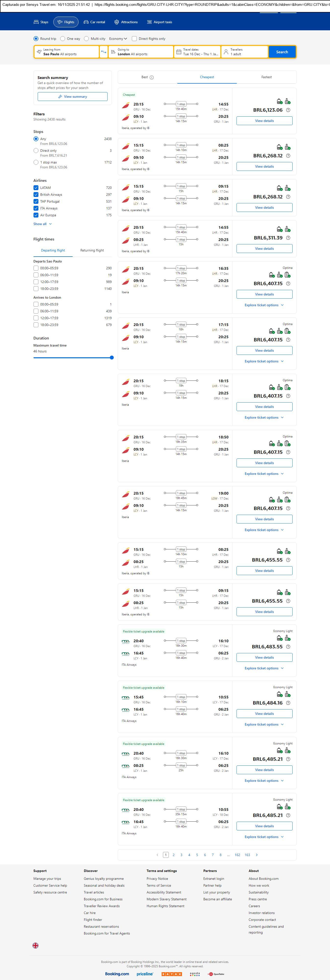This screenshot has width=330, height=980.
Task: Enable the Direct flights only checkbox
Action: (x=134, y=39)
